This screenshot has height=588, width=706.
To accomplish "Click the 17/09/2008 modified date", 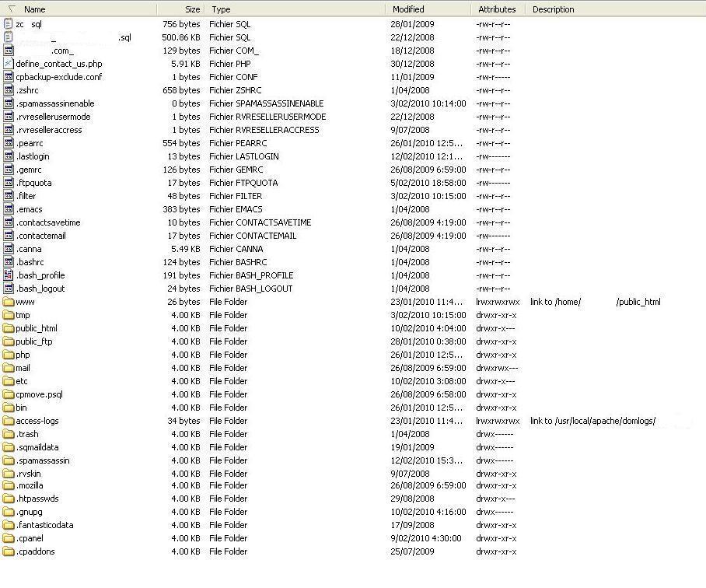I will click(x=412, y=525).
